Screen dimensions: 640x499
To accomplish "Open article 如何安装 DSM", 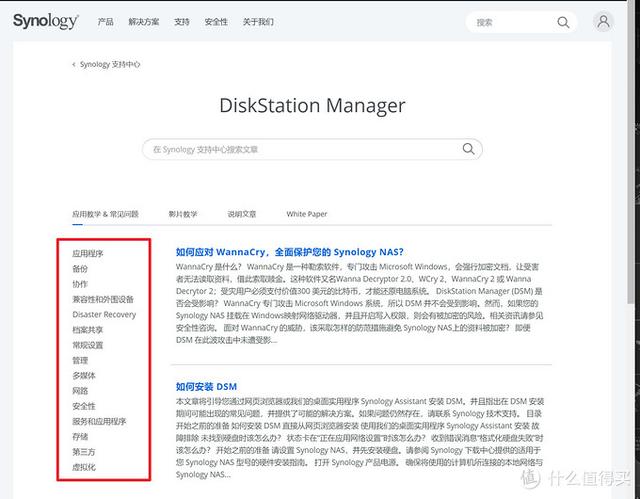I will point(206,386).
